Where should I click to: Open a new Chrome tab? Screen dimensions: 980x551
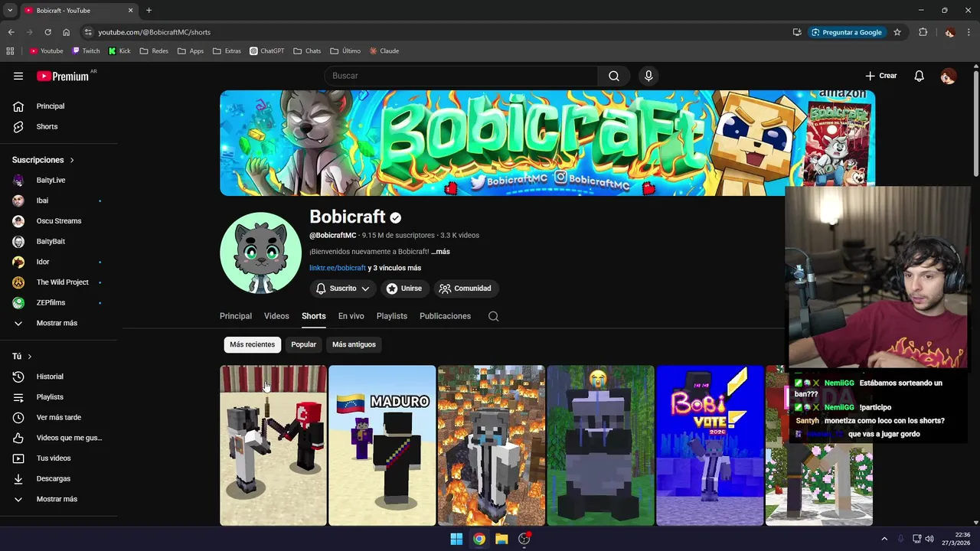(149, 11)
